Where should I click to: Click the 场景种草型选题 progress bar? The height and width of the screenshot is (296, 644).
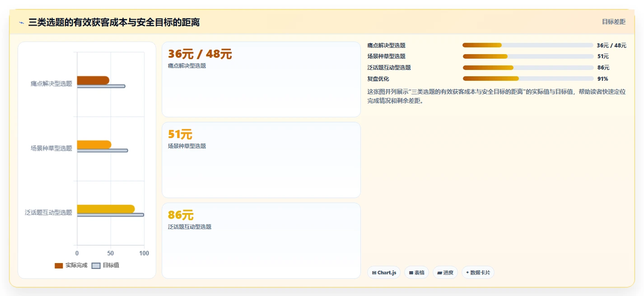(527, 56)
